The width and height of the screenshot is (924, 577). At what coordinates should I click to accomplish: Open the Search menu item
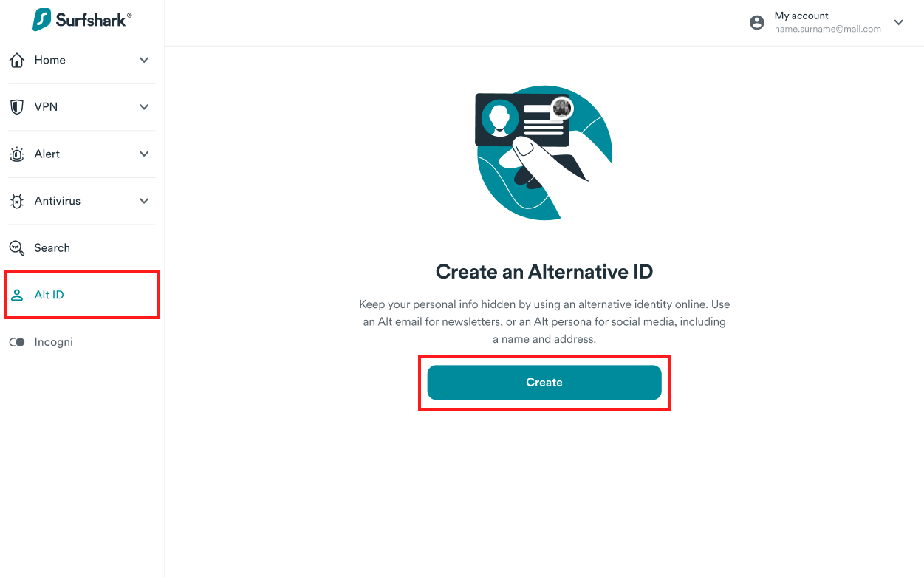click(82, 248)
